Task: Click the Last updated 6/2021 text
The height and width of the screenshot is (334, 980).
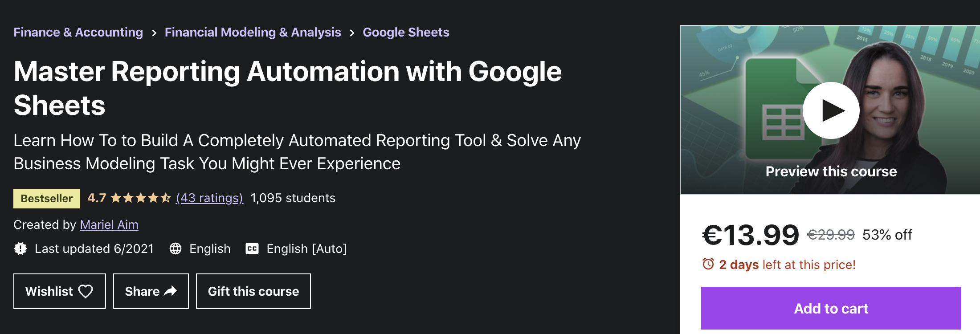Action: (x=94, y=248)
